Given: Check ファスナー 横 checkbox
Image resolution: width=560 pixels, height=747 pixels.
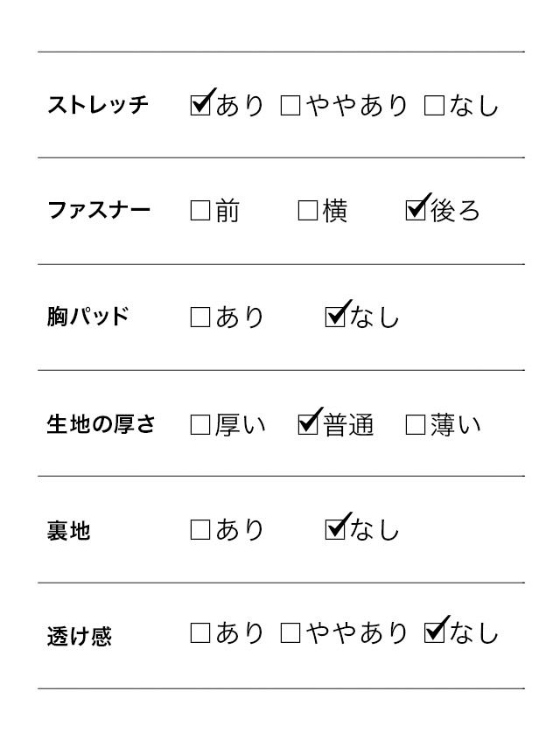Looking at the screenshot, I should pyautogui.click(x=308, y=211).
